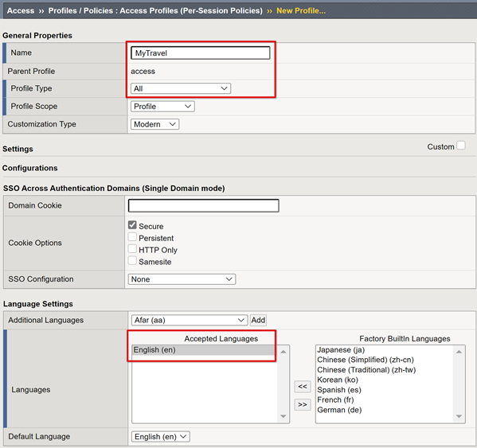The image size is (477, 448).
Task: Click the << move to accepted button
Action: (x=303, y=387)
